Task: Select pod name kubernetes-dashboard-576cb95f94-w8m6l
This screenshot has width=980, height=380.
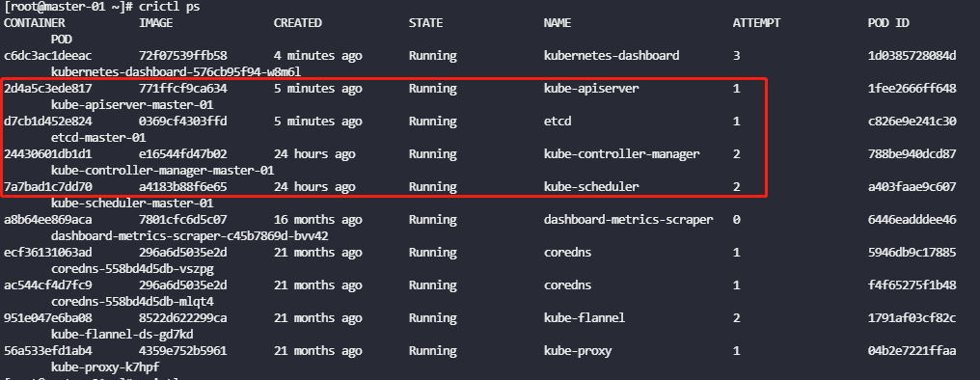Action: [176, 72]
